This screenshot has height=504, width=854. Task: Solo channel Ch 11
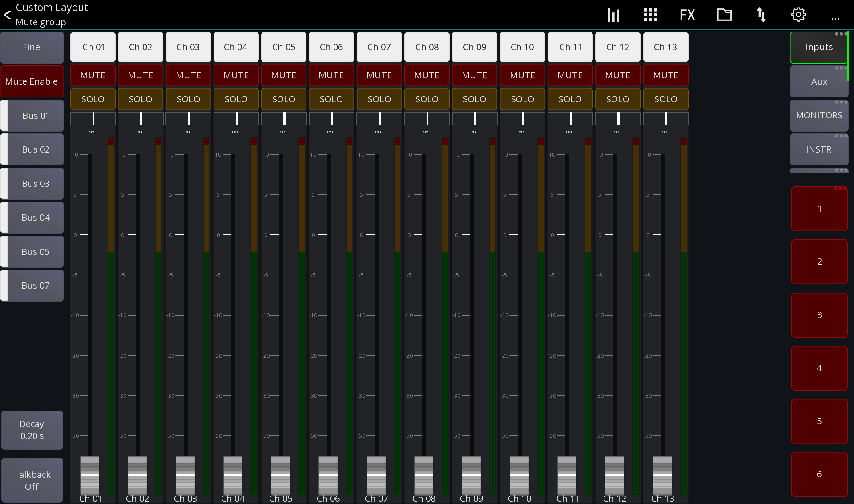tap(570, 99)
